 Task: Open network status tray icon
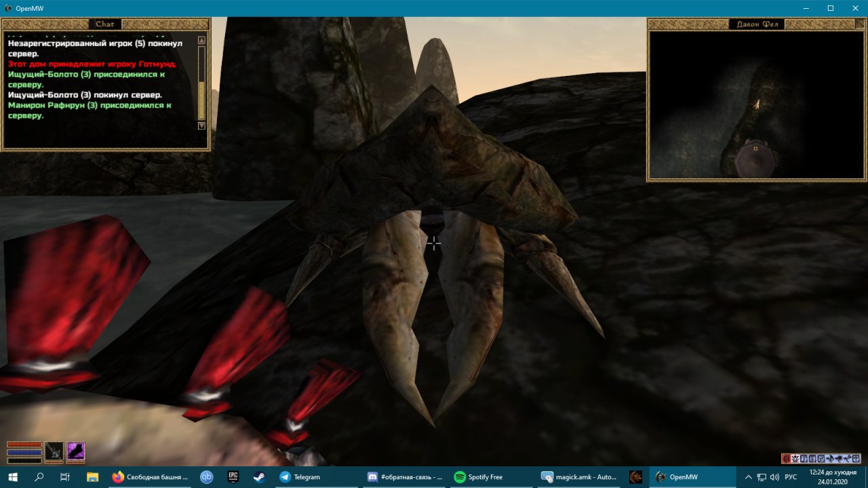pos(762,477)
